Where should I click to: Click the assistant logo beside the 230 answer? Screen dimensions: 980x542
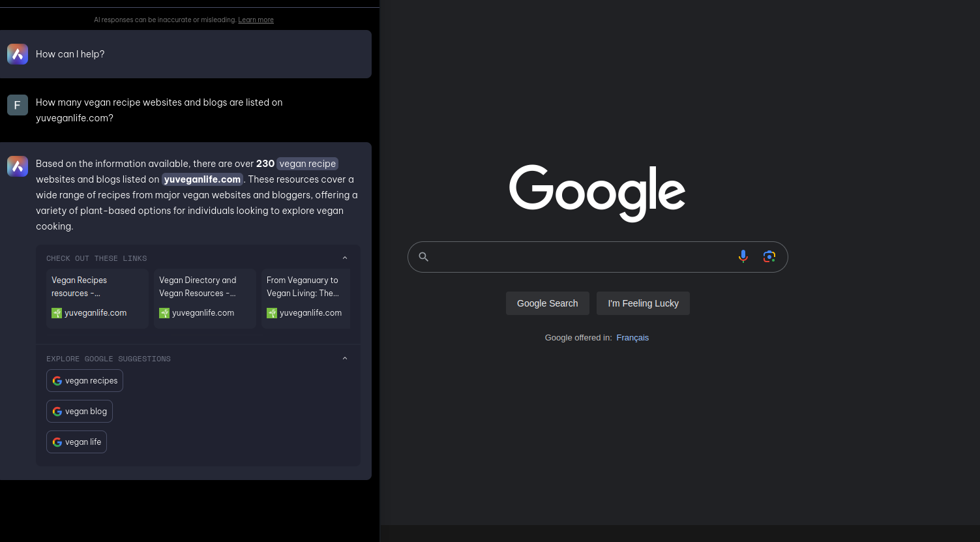coord(18,166)
